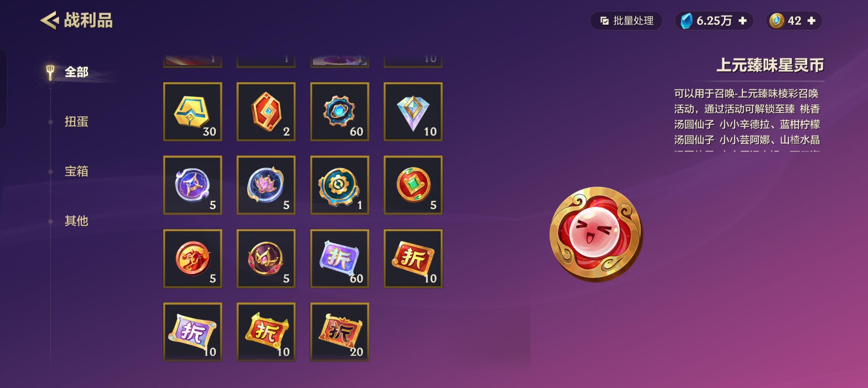The width and height of the screenshot is (868, 388).
Task: Switch to the 宝箱 category
Action: coord(76,171)
